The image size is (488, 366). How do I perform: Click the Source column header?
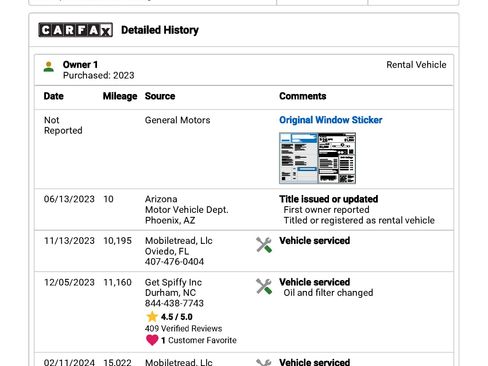pos(160,96)
